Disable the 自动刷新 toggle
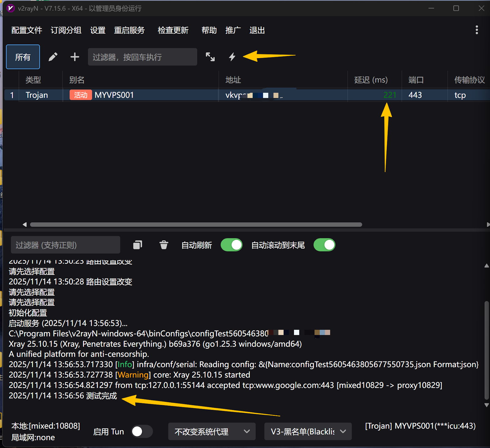The width and height of the screenshot is (490, 448). [232, 245]
